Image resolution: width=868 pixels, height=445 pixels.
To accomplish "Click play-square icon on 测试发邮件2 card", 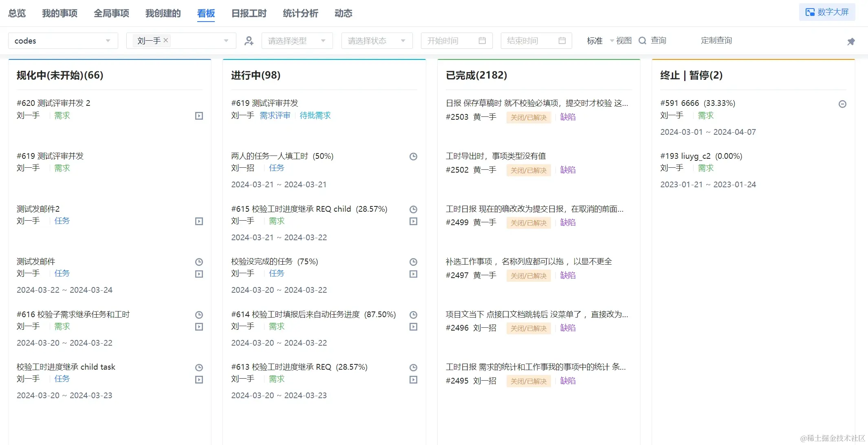I will click(x=199, y=221).
